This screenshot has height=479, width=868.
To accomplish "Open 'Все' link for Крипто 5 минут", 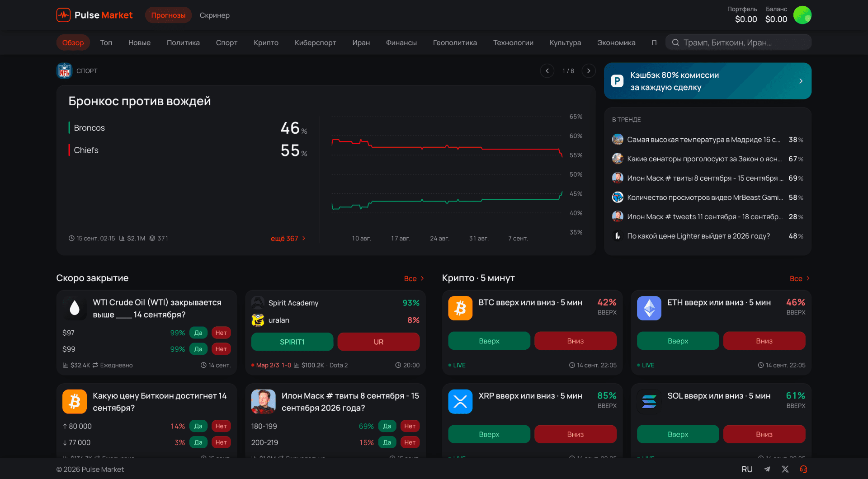I will 800,278.
